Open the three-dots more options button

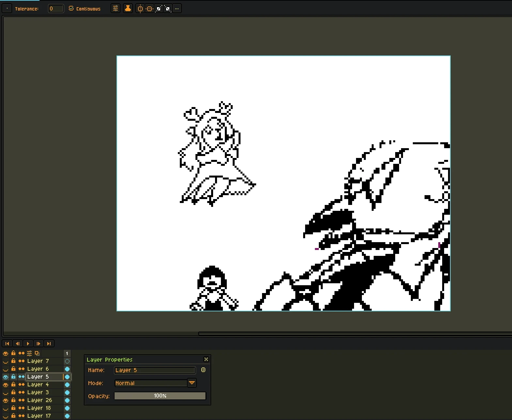[177, 9]
